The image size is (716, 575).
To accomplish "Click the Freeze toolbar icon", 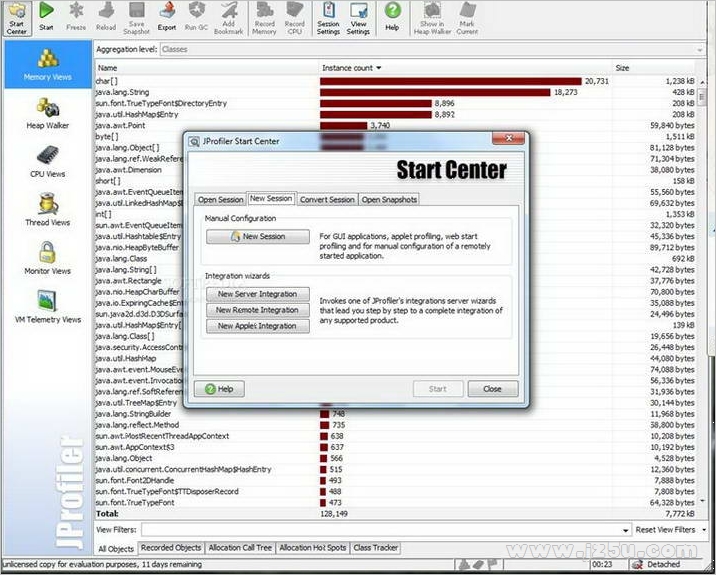I will pyautogui.click(x=76, y=16).
